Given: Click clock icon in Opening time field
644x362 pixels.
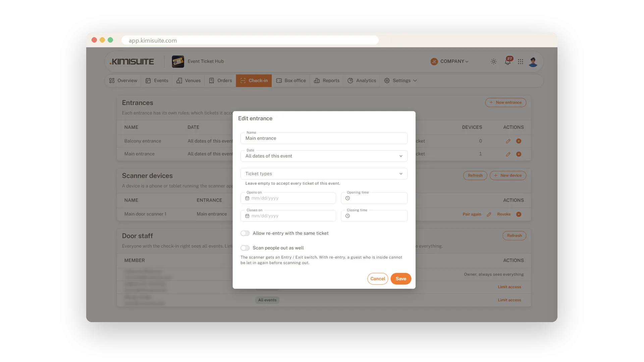Looking at the screenshot, I should coord(347,198).
